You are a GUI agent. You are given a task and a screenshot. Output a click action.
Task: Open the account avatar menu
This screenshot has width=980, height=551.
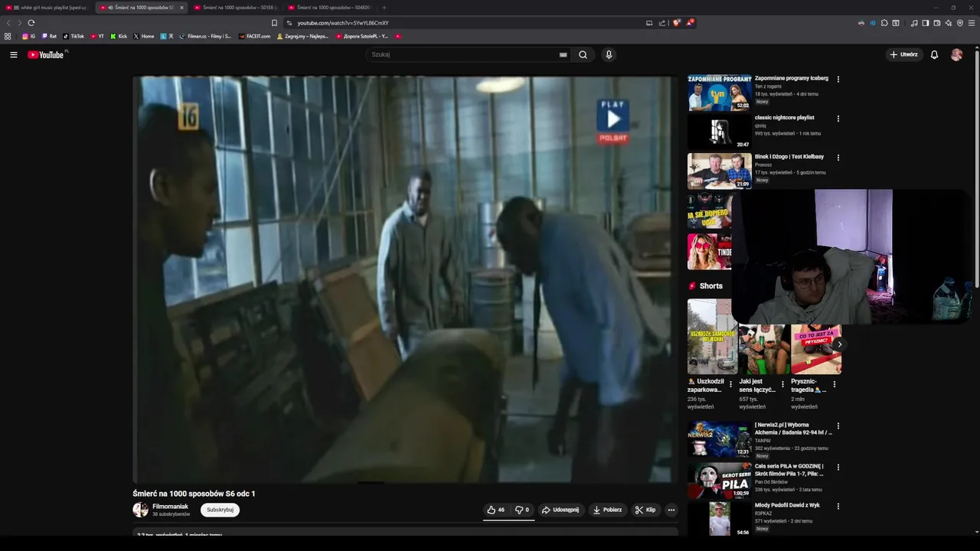(956, 55)
